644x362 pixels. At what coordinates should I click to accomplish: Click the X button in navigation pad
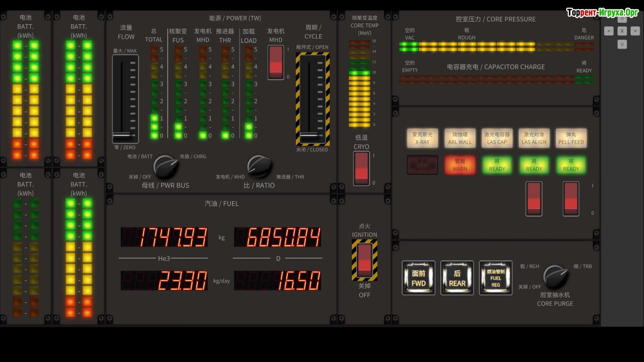(x=622, y=31)
